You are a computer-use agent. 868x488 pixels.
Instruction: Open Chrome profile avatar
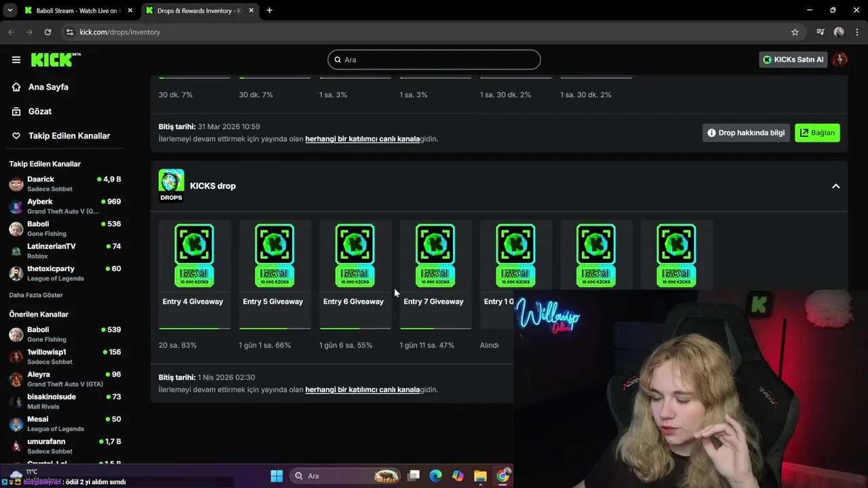point(839,32)
